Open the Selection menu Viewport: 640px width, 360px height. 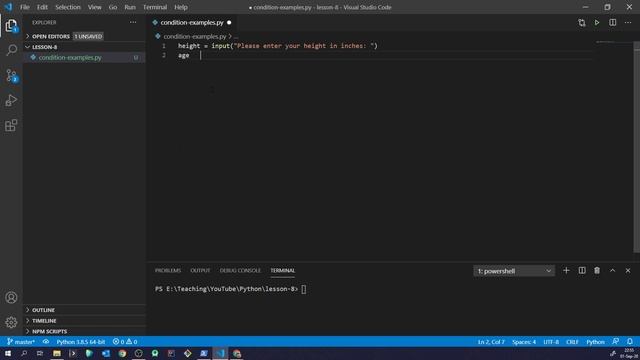coord(68,7)
